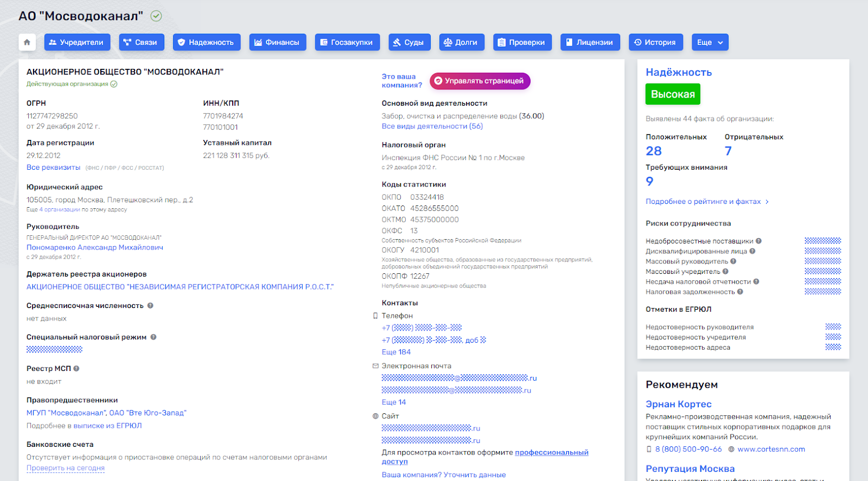Open the Все реквизиты link
Image resolution: width=868 pixels, height=481 pixels.
(x=53, y=168)
